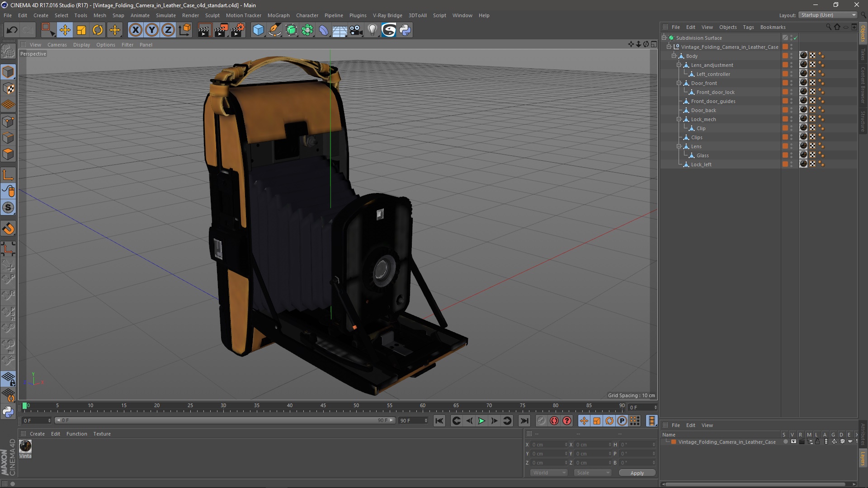Select the Move tool

pyautogui.click(x=65, y=30)
